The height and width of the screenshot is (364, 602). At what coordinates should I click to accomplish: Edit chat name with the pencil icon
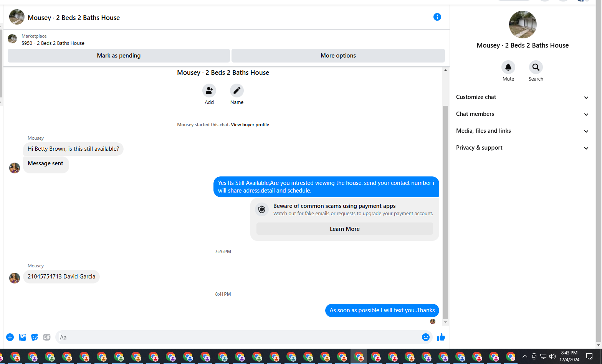pyautogui.click(x=237, y=91)
